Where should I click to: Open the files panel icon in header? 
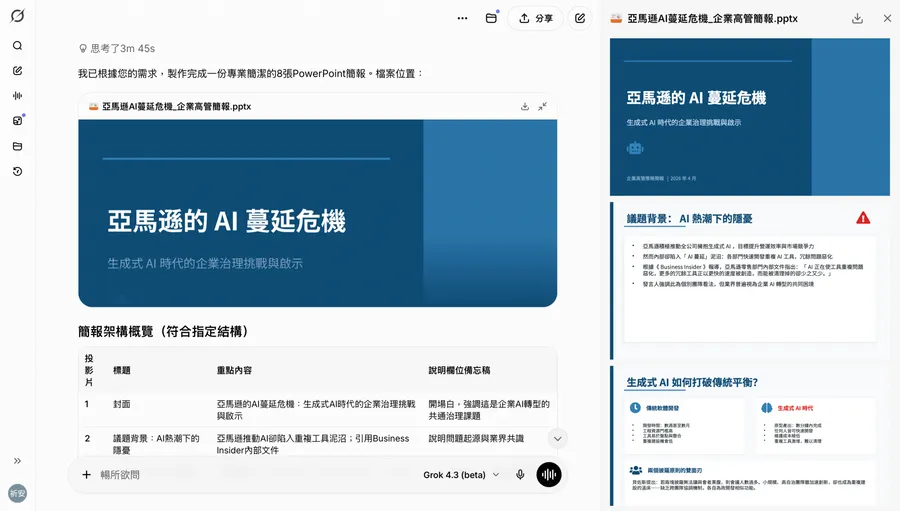[491, 18]
